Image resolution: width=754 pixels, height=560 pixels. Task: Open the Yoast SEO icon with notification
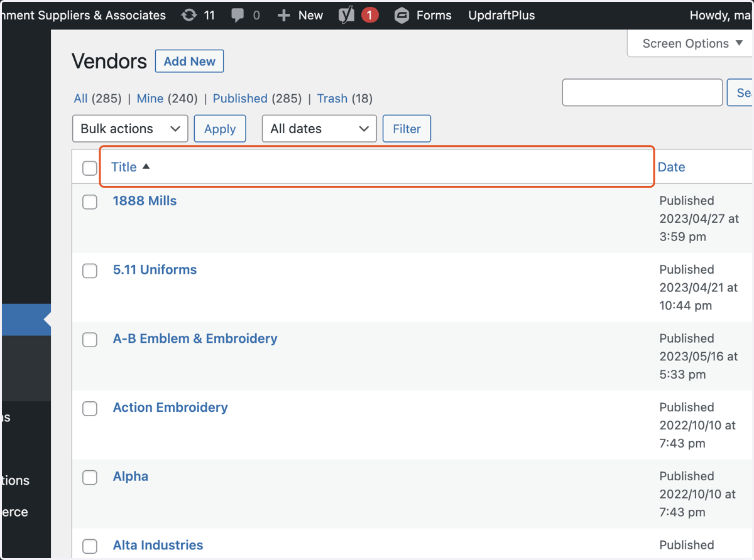click(x=346, y=15)
